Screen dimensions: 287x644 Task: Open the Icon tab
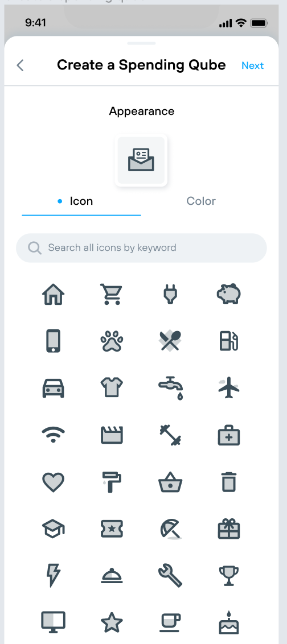tap(81, 201)
